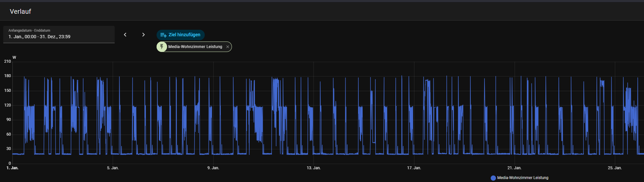Viewport: 644px width, 182px height.
Task: Click the 21. Jan. x-axis label
Action: coord(514,168)
